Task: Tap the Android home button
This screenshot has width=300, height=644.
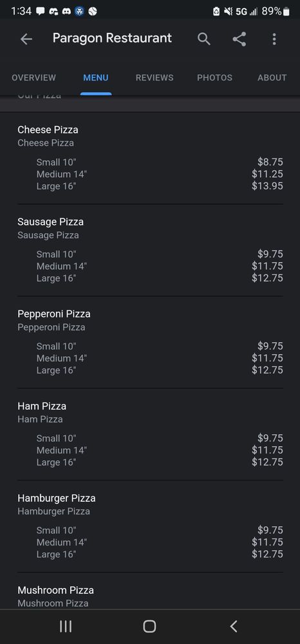Action: tap(149, 627)
